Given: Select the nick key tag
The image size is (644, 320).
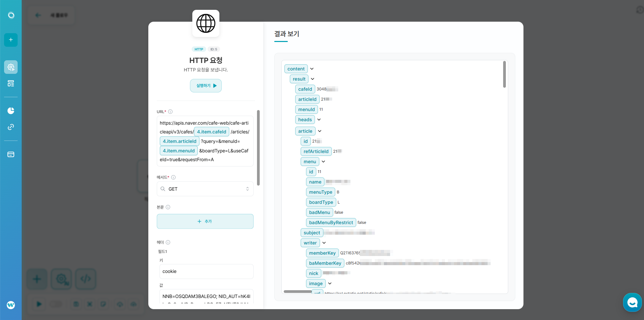Looking at the screenshot, I should (x=314, y=273).
